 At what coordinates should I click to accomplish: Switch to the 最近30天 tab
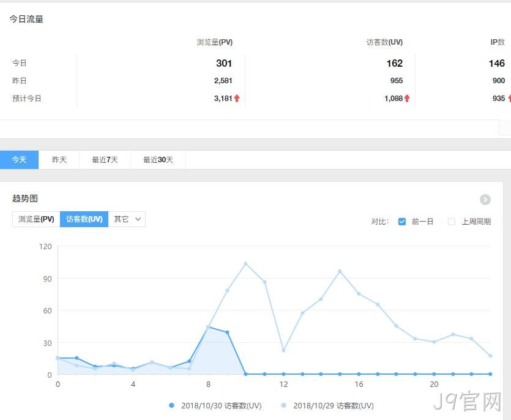tap(158, 160)
